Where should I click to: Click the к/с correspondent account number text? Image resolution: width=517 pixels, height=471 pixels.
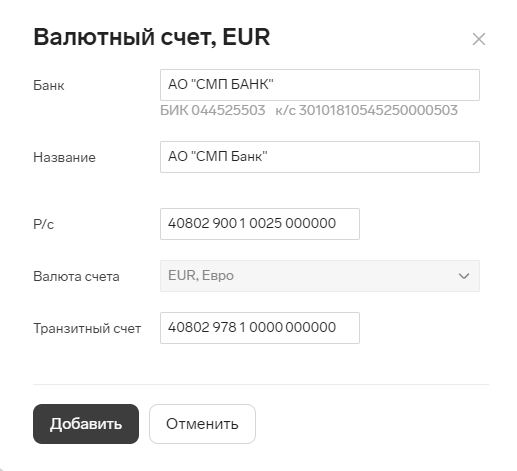tap(366, 110)
